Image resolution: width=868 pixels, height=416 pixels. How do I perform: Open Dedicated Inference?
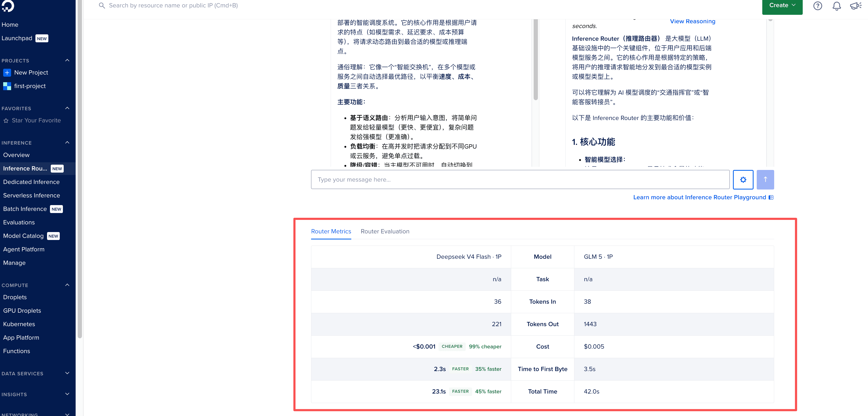[x=31, y=182]
